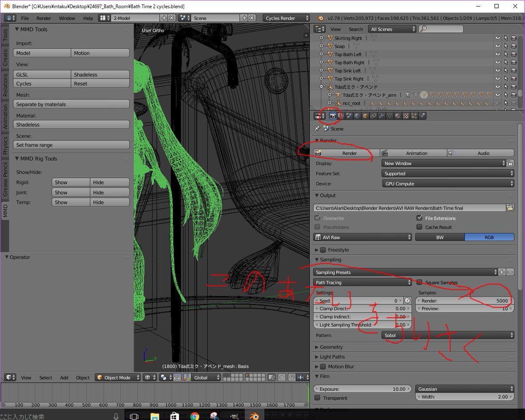Open the Physics properties tab
Viewport: 525px width, 420px height.
click(x=422, y=116)
